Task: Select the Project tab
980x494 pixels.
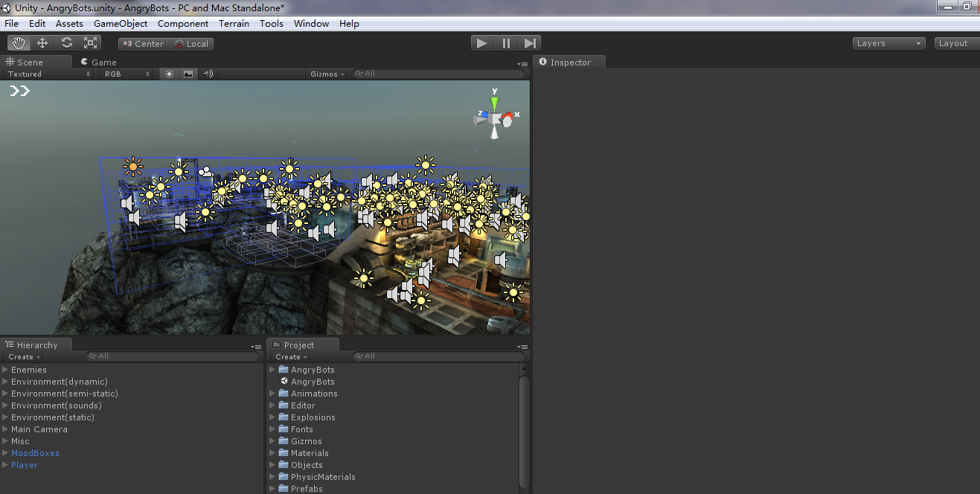Action: click(303, 344)
